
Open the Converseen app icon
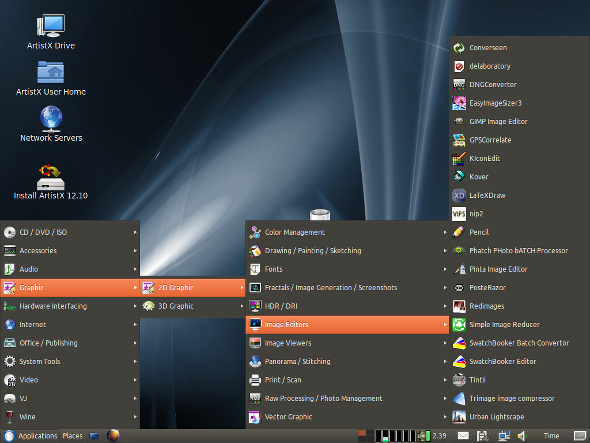(x=459, y=48)
